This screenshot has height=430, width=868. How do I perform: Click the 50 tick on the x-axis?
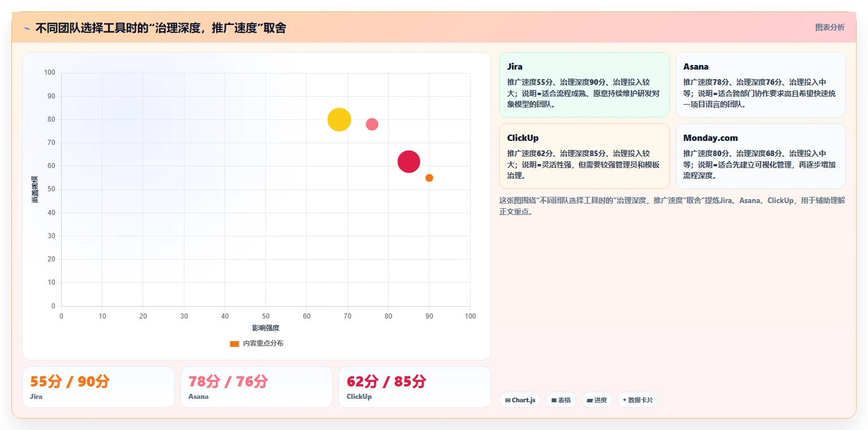click(266, 316)
